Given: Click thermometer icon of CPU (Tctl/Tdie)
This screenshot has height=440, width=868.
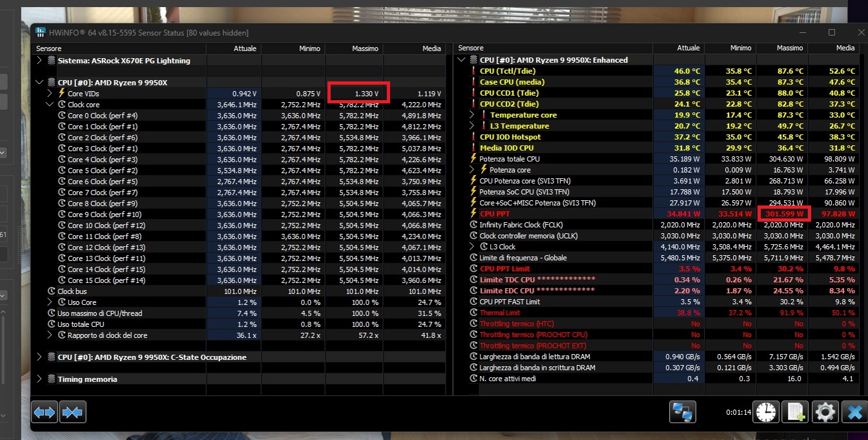Looking at the screenshot, I should [x=473, y=71].
